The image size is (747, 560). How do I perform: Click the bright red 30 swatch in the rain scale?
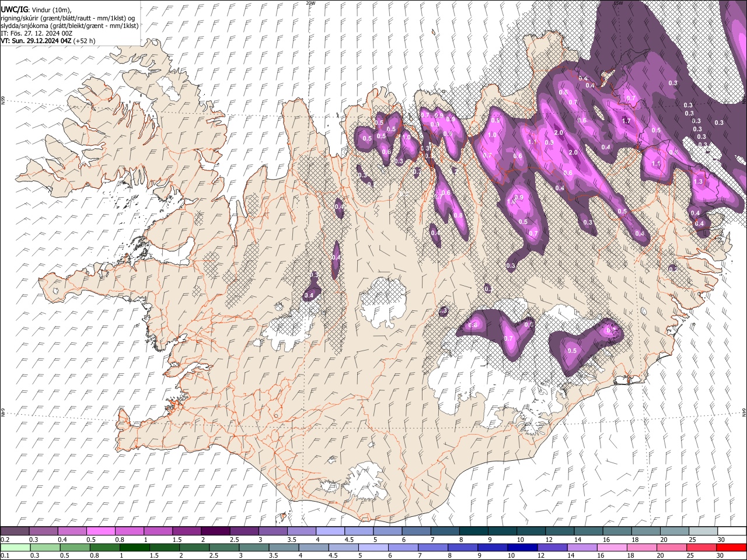[732, 547]
